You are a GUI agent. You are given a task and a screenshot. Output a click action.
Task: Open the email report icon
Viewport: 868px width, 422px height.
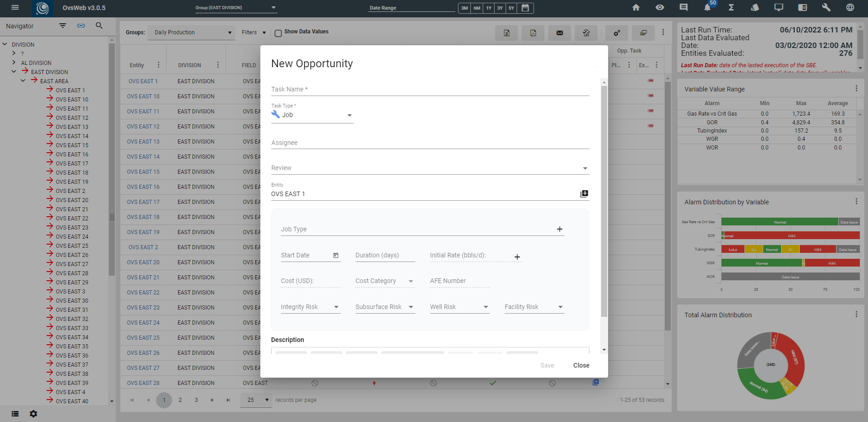click(559, 32)
